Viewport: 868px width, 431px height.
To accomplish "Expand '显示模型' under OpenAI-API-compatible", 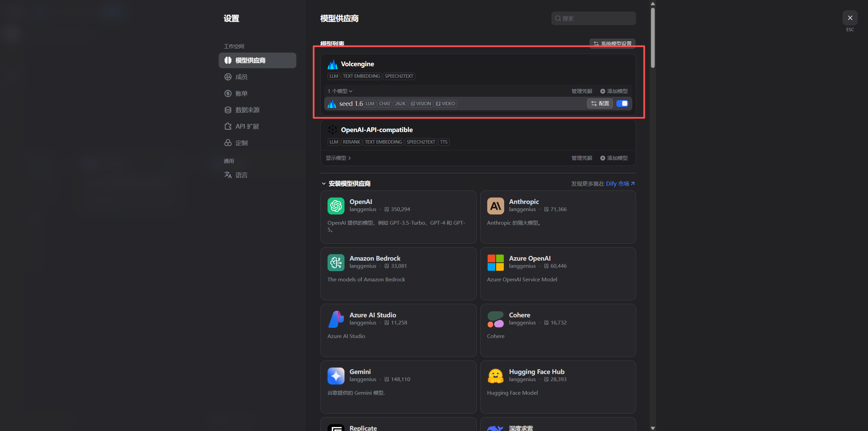I will point(338,158).
